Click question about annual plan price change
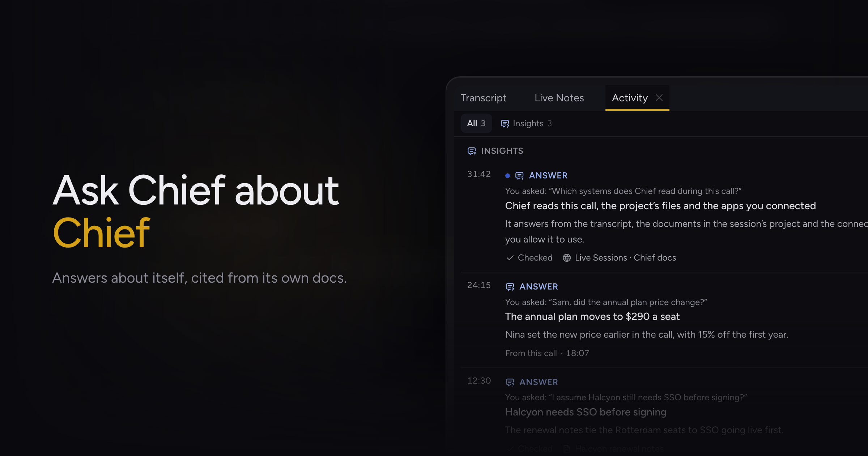This screenshot has width=868, height=456. (606, 302)
